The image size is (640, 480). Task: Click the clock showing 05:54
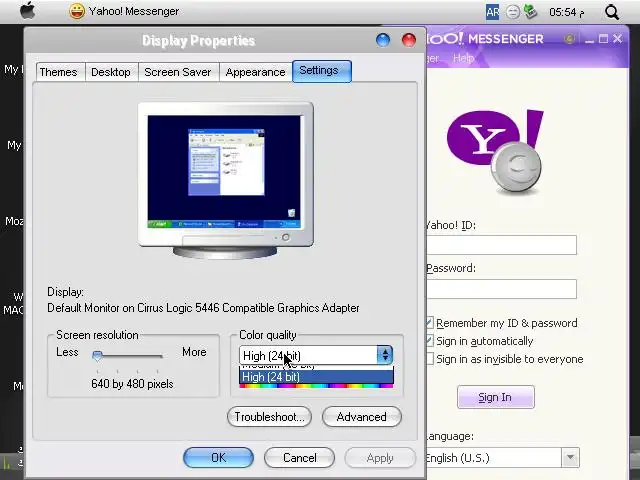567,12
